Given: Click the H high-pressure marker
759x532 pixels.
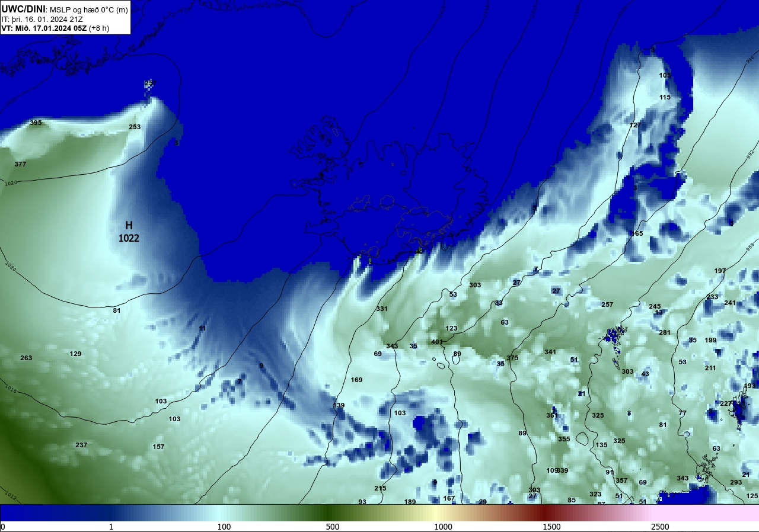Looking at the screenshot, I should (x=129, y=226).
